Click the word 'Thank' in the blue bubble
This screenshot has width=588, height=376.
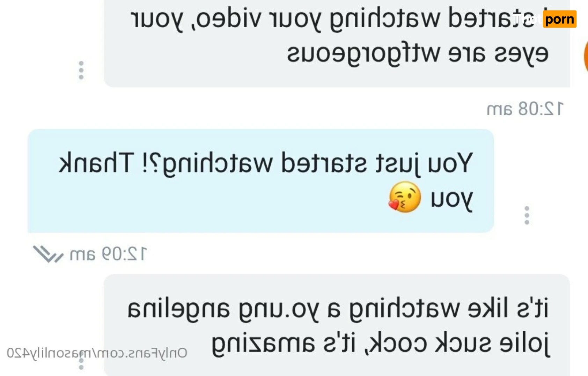click(x=96, y=163)
